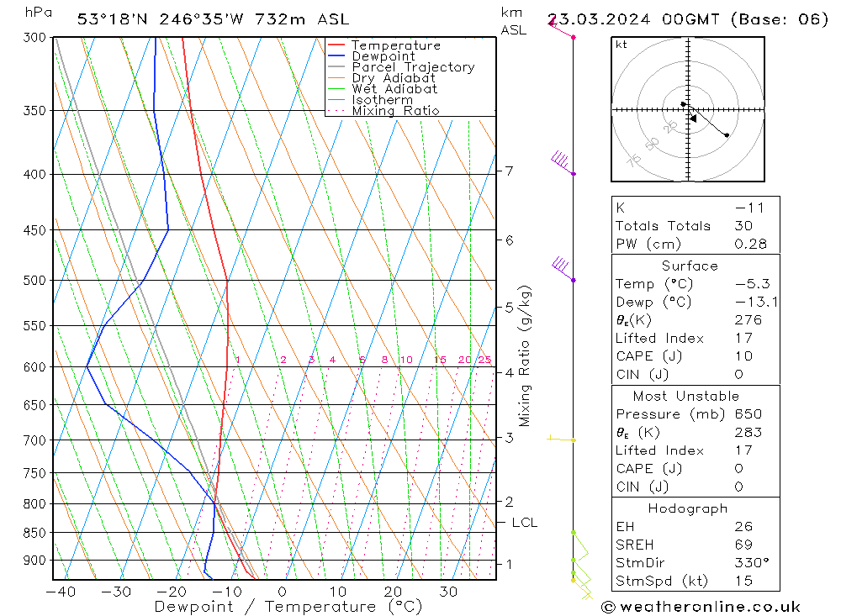The width and height of the screenshot is (841, 616).
Task: Click the kt label in the hodograph
Action: (621, 45)
